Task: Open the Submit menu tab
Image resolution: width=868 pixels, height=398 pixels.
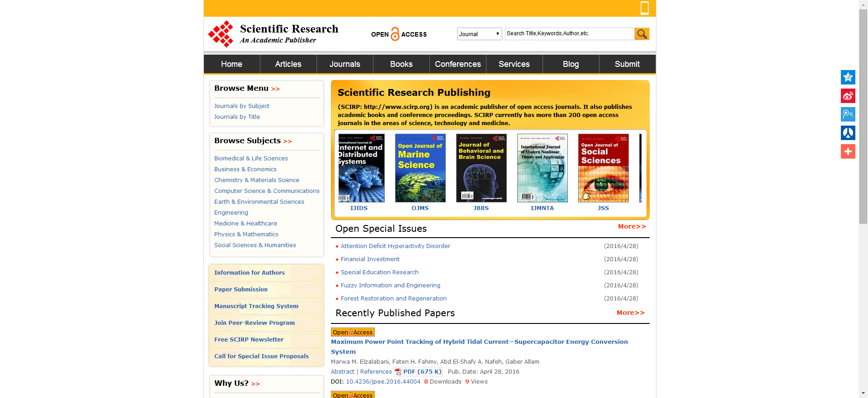Action: [x=627, y=64]
